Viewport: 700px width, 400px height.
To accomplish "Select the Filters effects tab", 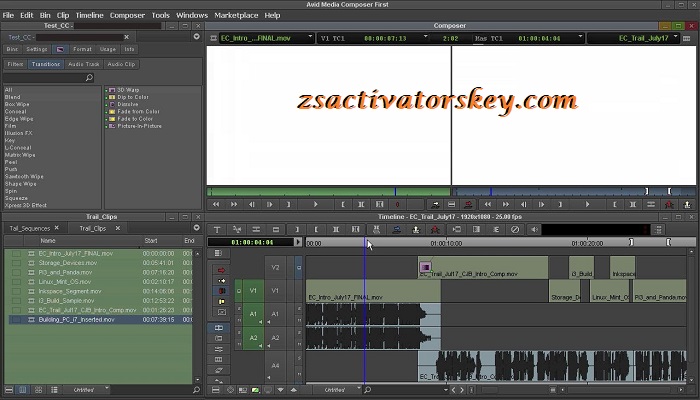I will click(15, 64).
